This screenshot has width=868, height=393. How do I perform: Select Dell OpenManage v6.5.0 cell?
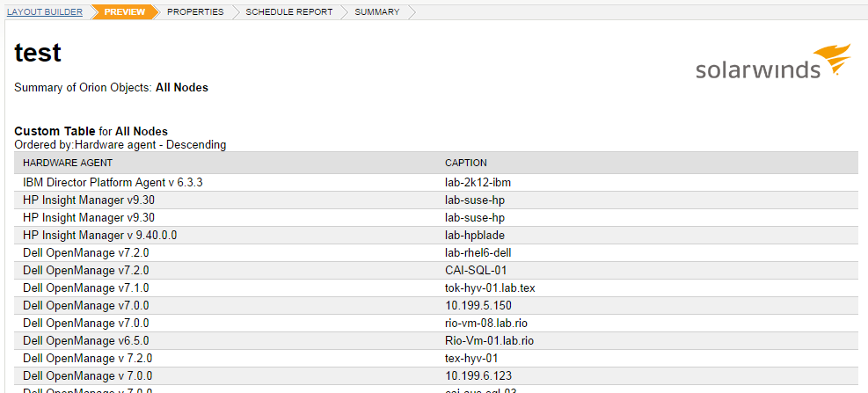(x=86, y=341)
